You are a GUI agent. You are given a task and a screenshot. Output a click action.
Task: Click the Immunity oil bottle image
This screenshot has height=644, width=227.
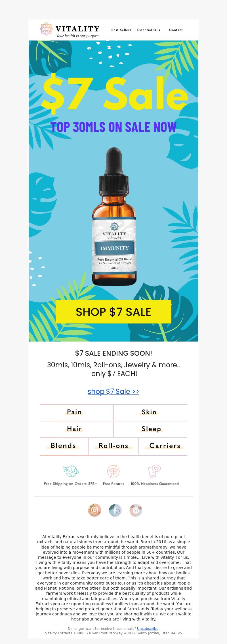(x=114, y=217)
